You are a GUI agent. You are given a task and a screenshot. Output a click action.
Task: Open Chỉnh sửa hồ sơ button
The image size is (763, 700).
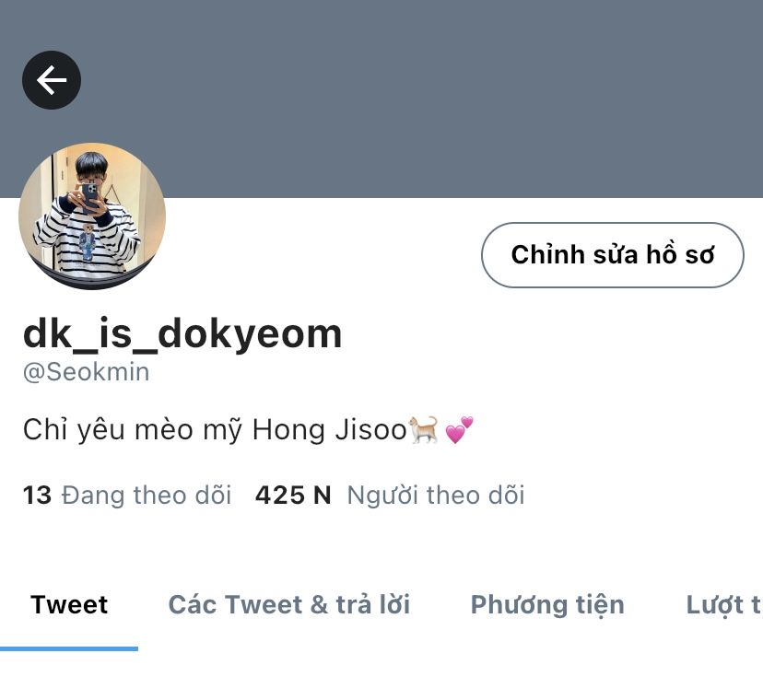(613, 255)
